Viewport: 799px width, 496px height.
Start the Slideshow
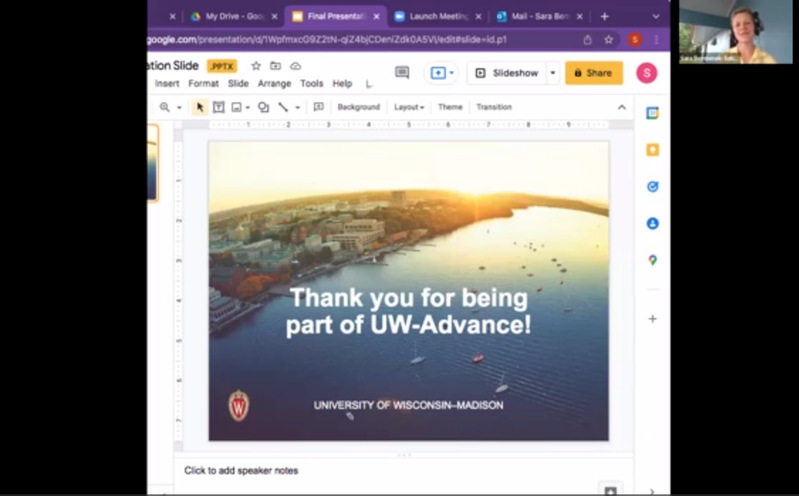tap(507, 73)
